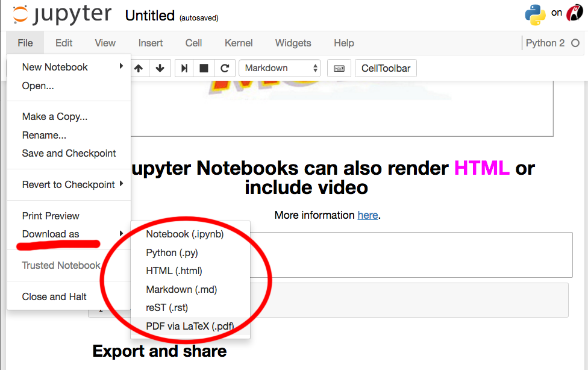Click the Jupyter logo
This screenshot has height=370, width=588.
click(x=62, y=15)
